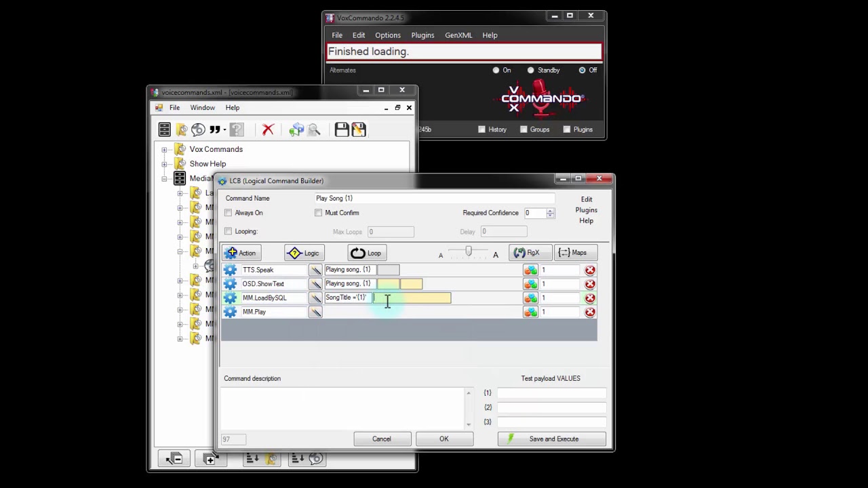The width and height of the screenshot is (868, 488).
Task: Adjust the Required Confidence spinner arrows
Action: pyautogui.click(x=550, y=213)
